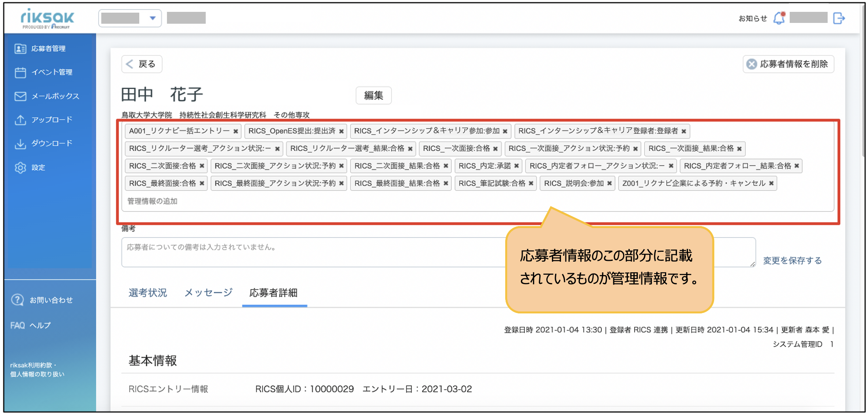Click the 編集 button
The height and width of the screenshot is (415, 868).
coord(373,95)
